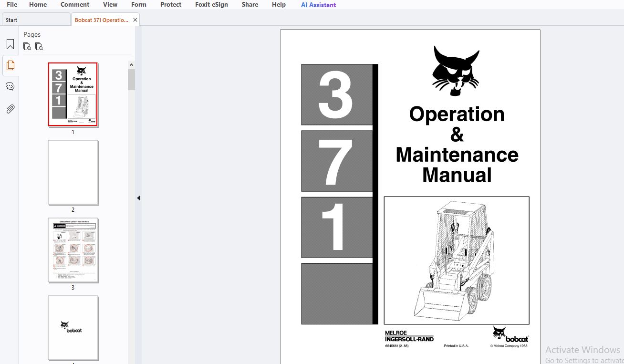Click the 'Operation' title text on page
The image size is (624, 364).
[457, 114]
